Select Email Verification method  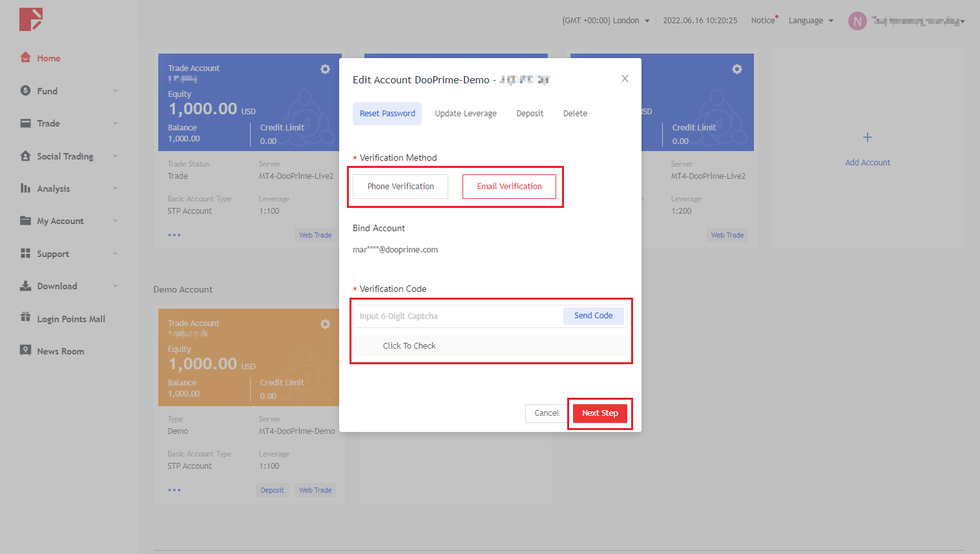pyautogui.click(x=509, y=187)
